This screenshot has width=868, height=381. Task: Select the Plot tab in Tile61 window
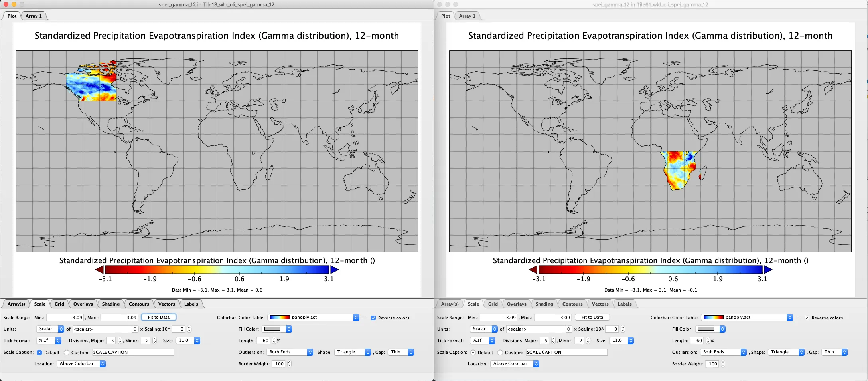point(446,16)
